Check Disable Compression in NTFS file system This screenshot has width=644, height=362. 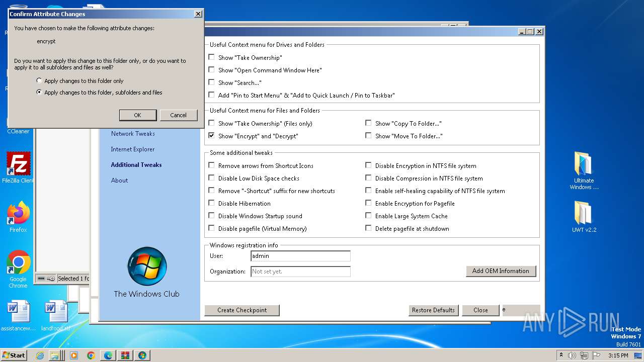click(368, 178)
